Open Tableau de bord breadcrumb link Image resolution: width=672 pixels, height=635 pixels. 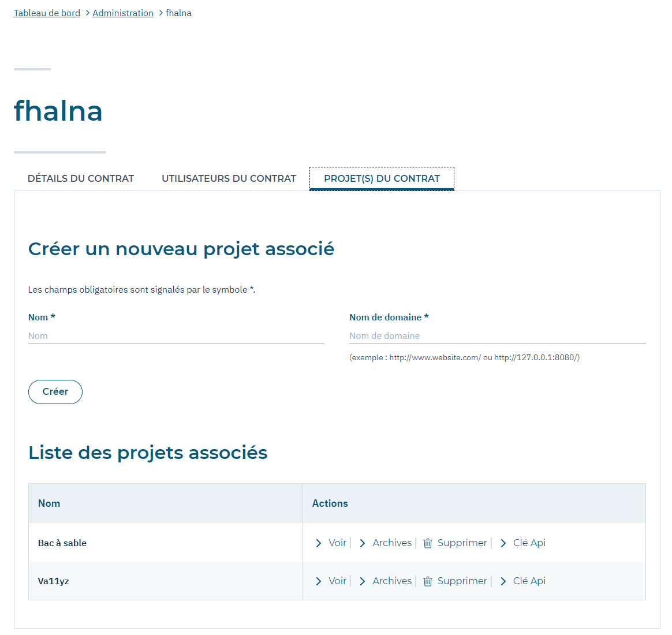(x=47, y=13)
